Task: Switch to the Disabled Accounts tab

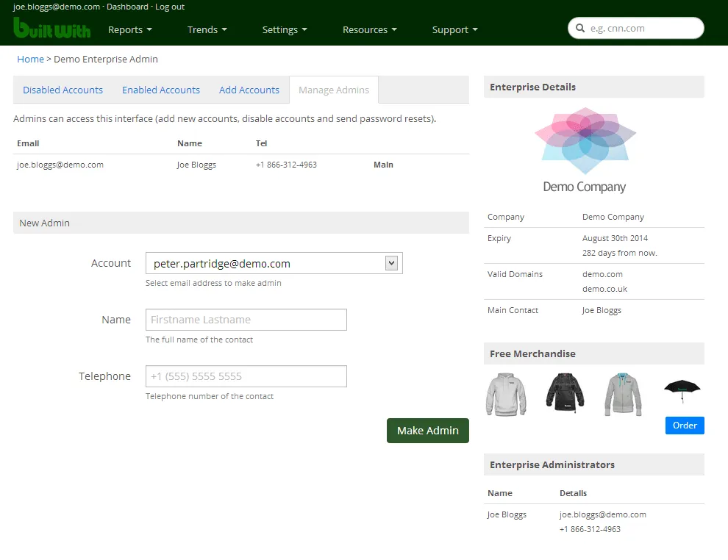Action: 63,90
